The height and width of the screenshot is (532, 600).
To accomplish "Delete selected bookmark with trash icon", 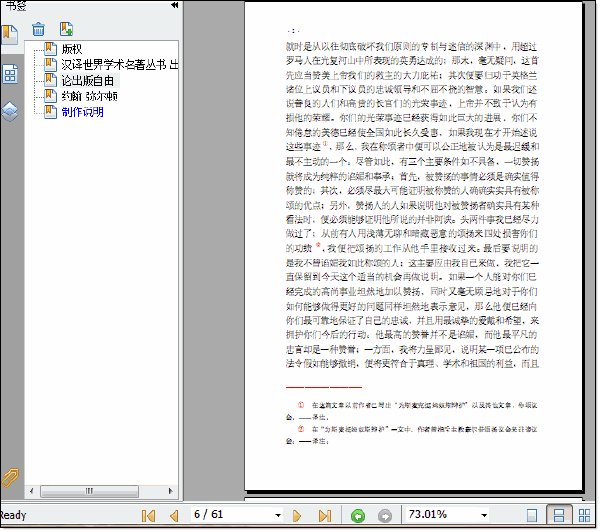I will (x=38, y=29).
